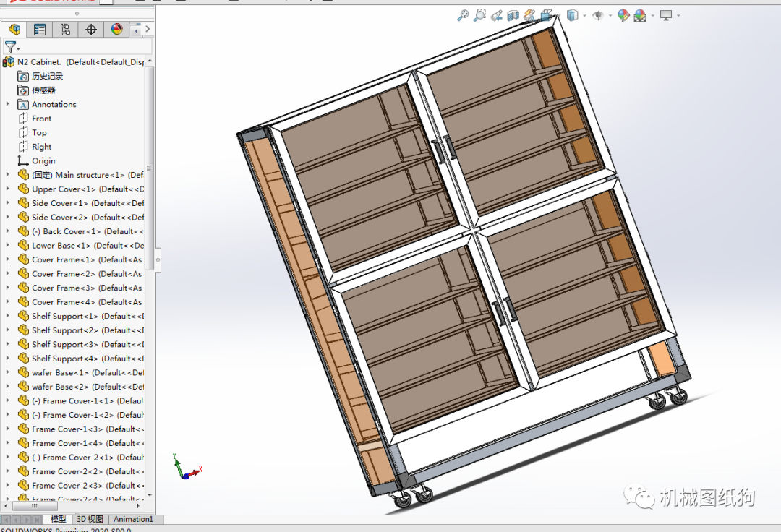Open the Animation1 motion study tab

133,519
